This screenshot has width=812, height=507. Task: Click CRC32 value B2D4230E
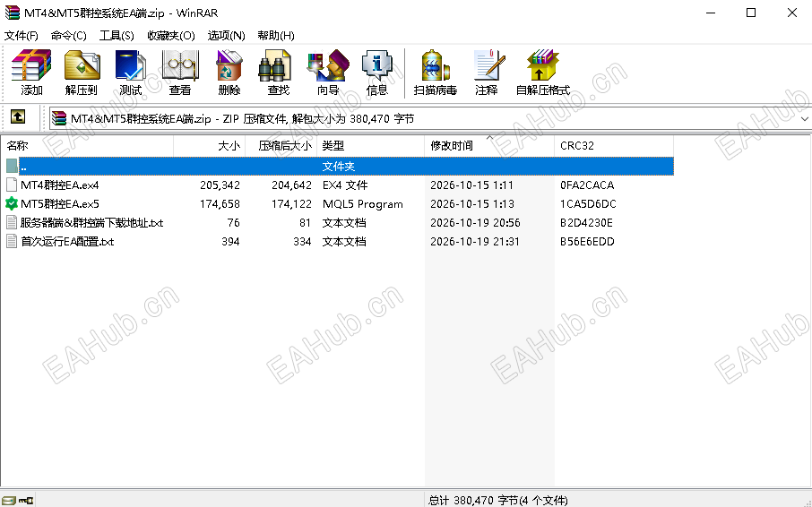(586, 222)
